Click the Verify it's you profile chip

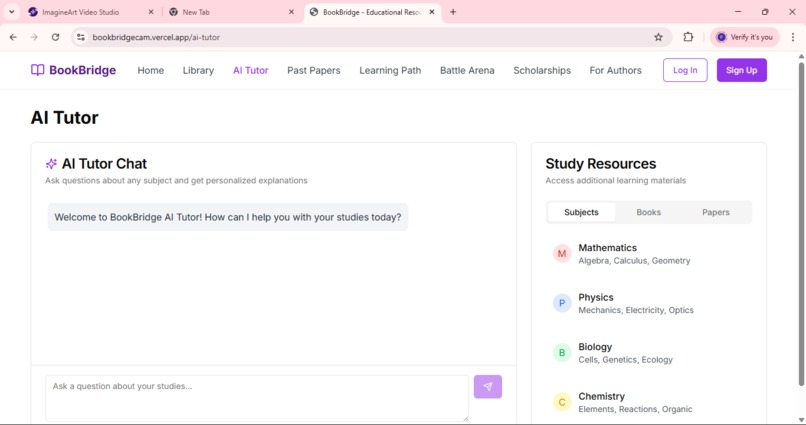(x=745, y=37)
